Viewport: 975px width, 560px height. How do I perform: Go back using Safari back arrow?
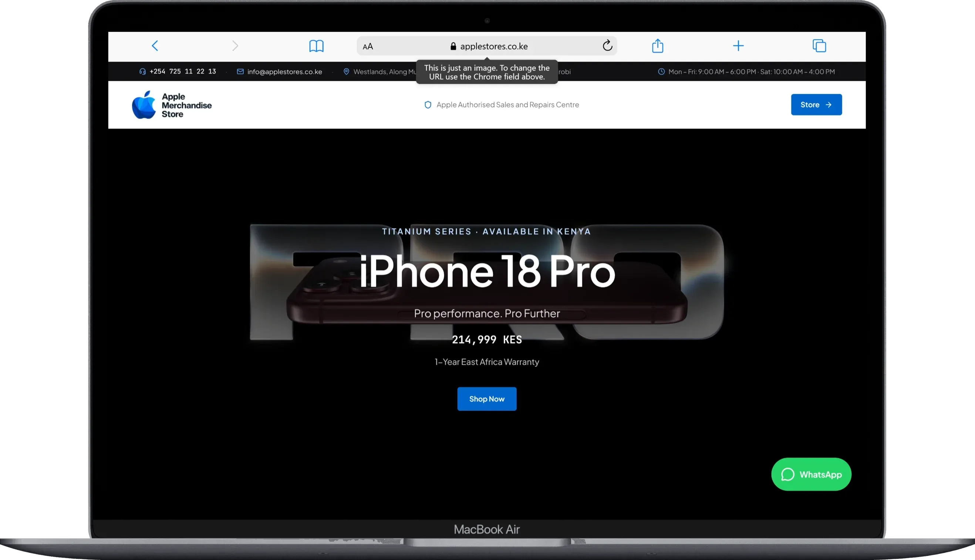pyautogui.click(x=155, y=46)
